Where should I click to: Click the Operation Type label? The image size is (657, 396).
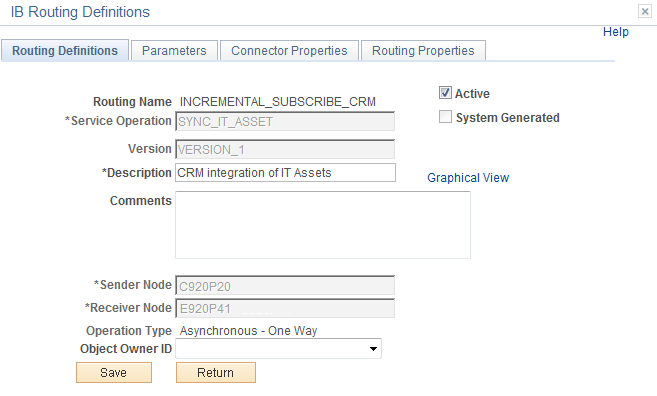coord(129,331)
